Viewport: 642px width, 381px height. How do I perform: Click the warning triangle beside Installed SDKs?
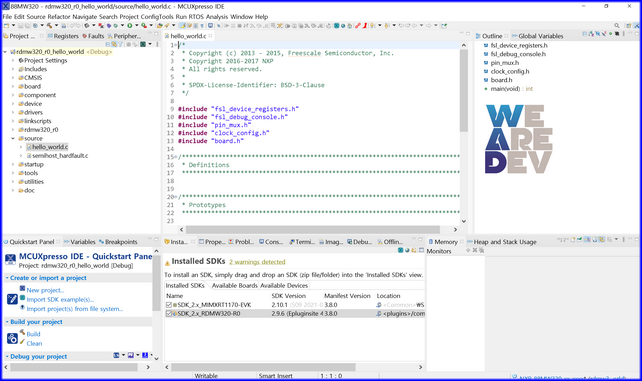pos(167,263)
